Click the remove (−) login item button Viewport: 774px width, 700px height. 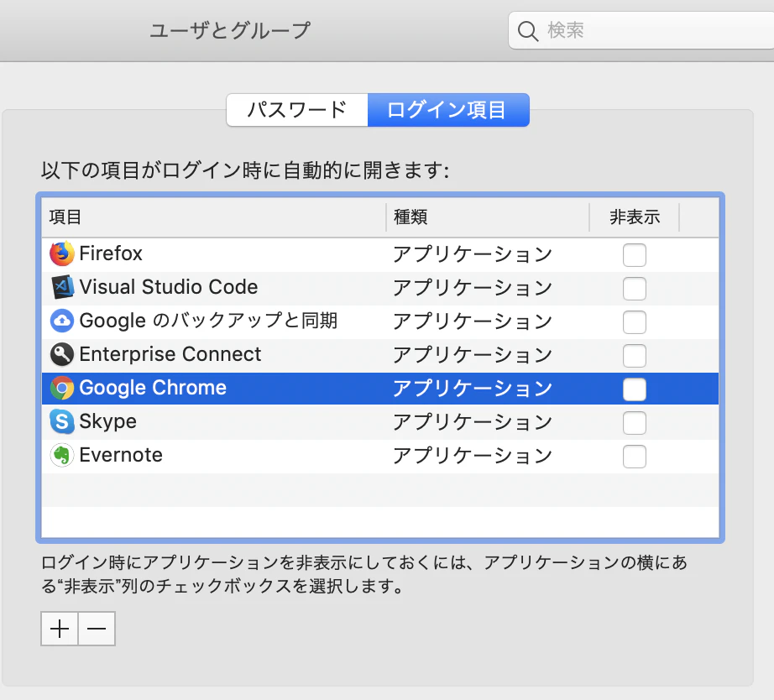point(96,628)
